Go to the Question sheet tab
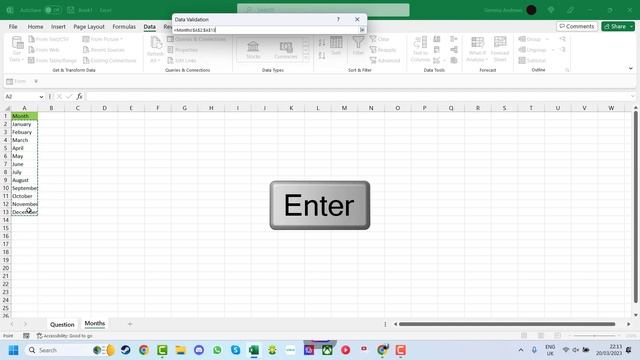This screenshot has height=360, width=640. [x=62, y=324]
